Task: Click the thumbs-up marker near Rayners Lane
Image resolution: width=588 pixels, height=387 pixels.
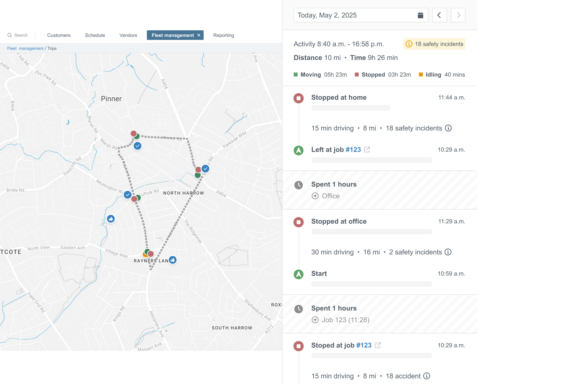Action: 173,260
